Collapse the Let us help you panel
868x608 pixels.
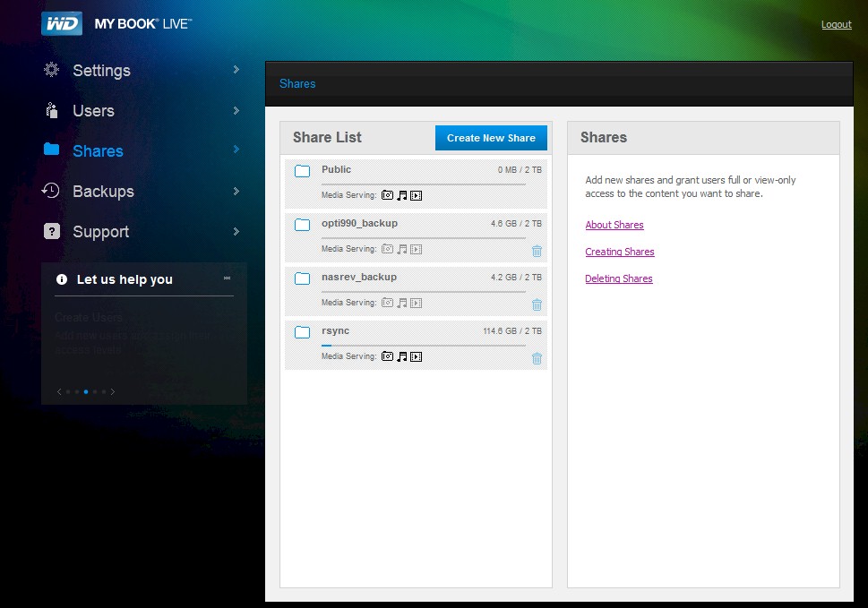pyautogui.click(x=227, y=278)
